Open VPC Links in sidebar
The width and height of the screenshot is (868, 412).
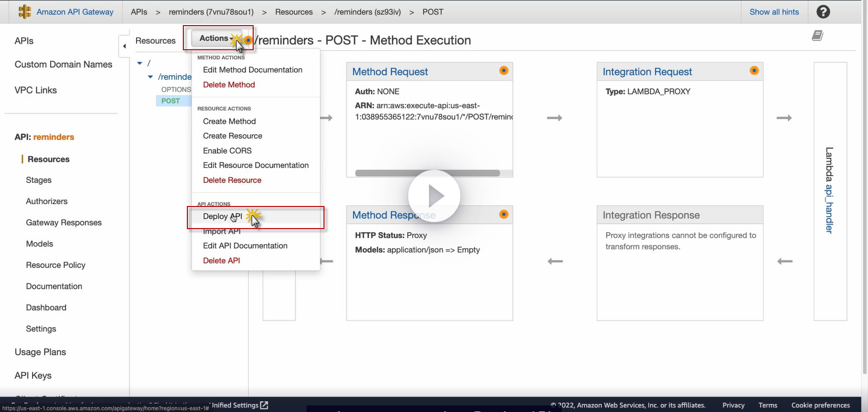click(36, 90)
